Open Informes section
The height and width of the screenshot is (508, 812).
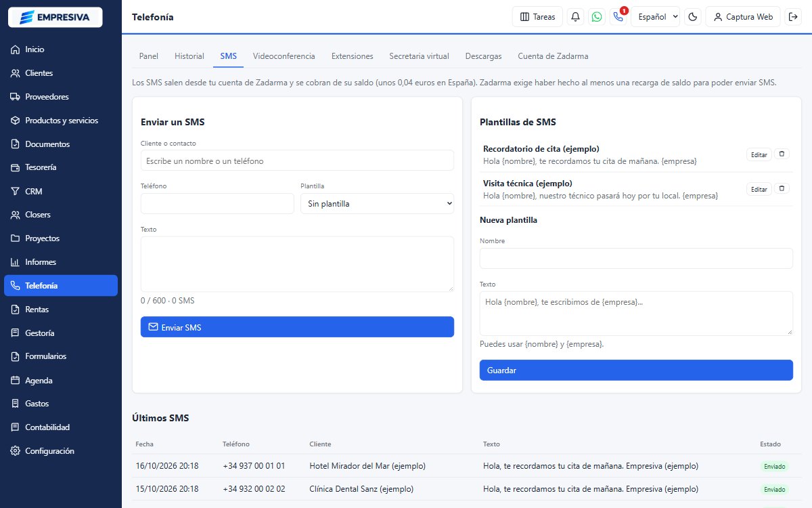click(x=61, y=262)
